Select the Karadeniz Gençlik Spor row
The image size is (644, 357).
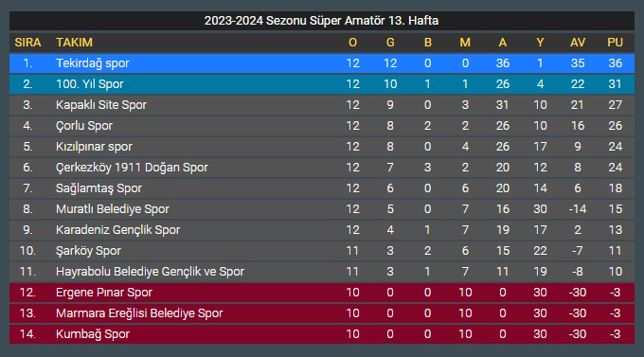pyautogui.click(x=322, y=230)
